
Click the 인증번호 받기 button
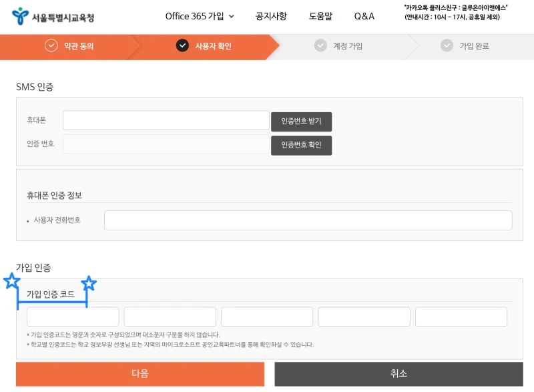pos(301,120)
